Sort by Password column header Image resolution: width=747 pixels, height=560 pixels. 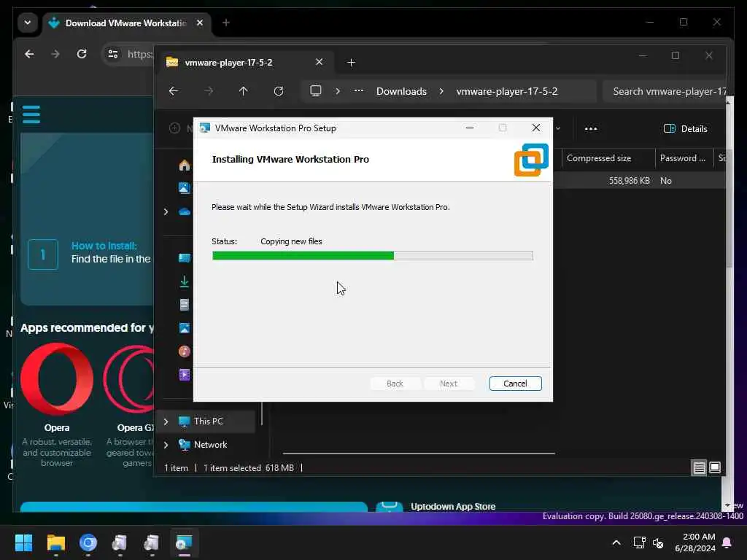[x=682, y=158]
